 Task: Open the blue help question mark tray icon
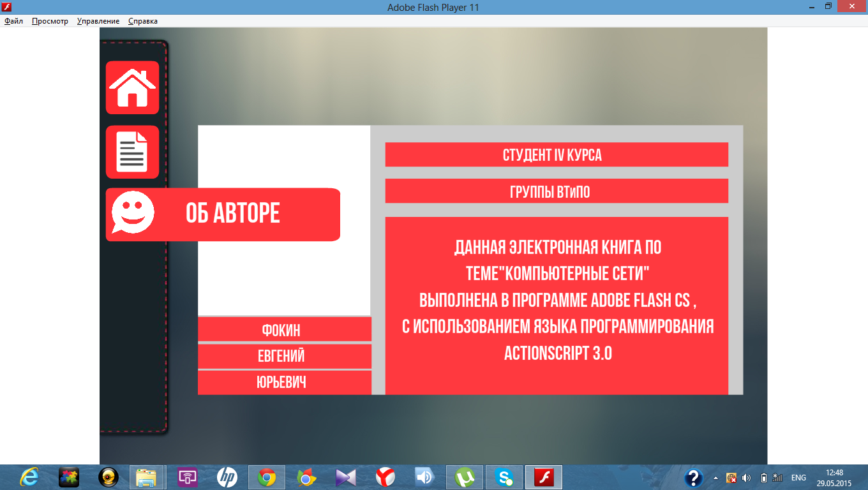click(x=694, y=477)
